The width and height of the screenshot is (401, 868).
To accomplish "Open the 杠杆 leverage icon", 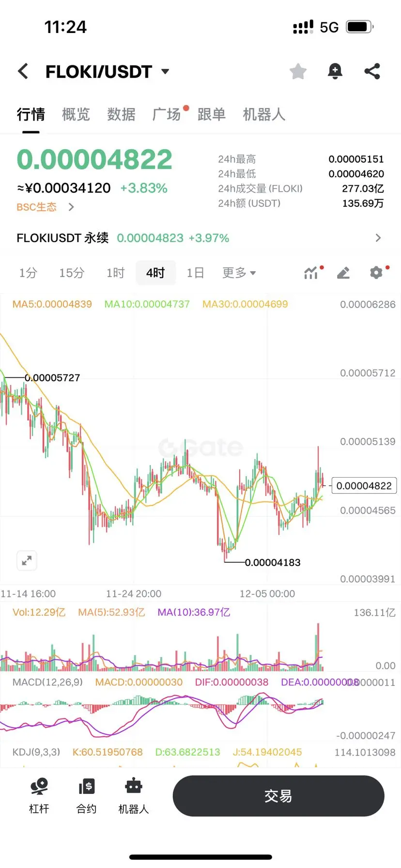I will tap(39, 795).
